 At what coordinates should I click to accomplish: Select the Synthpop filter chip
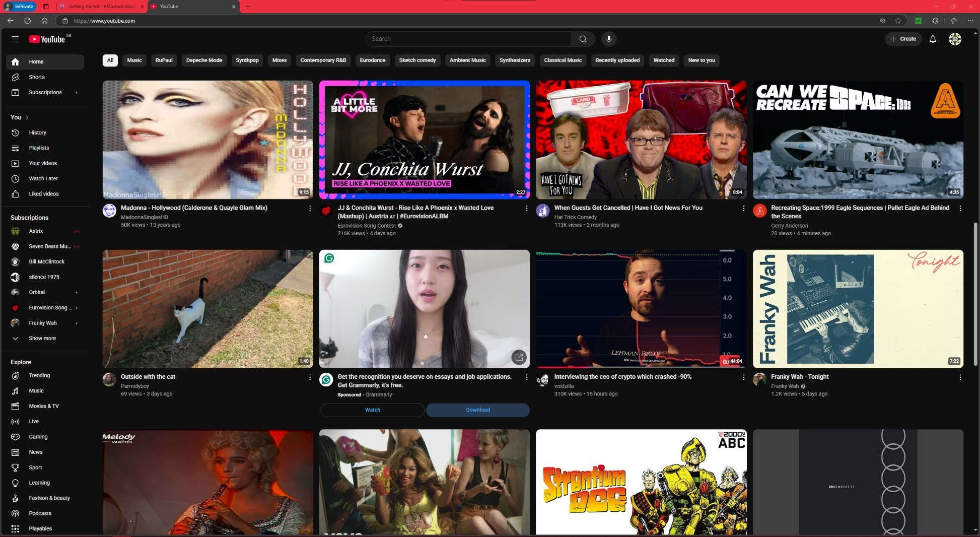coord(247,60)
